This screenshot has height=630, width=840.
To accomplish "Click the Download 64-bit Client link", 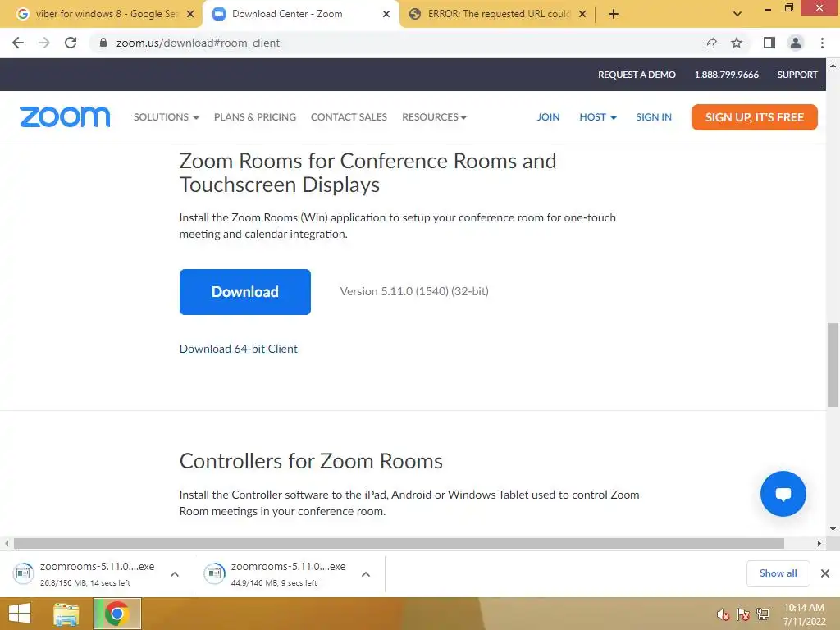I will [239, 349].
